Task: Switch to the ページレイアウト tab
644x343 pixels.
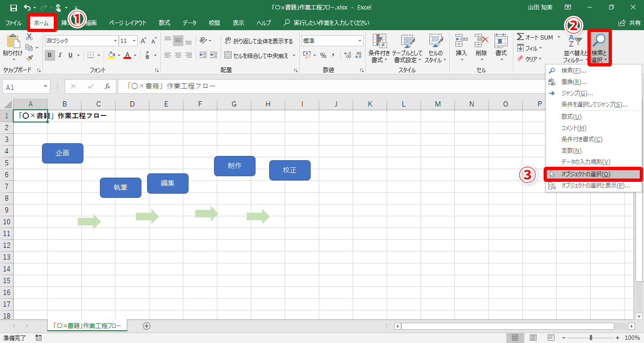Action: pos(128,23)
